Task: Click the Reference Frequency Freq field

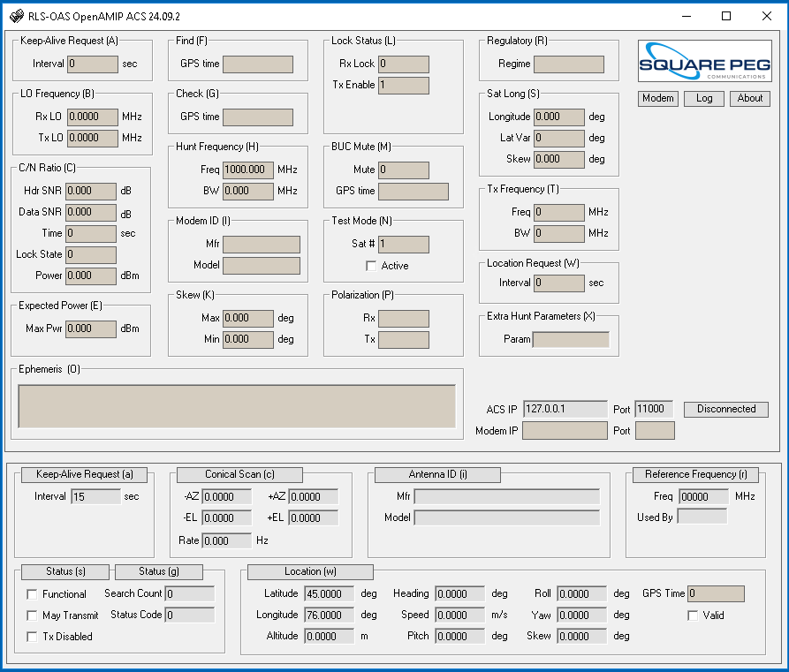Action: 703,497
